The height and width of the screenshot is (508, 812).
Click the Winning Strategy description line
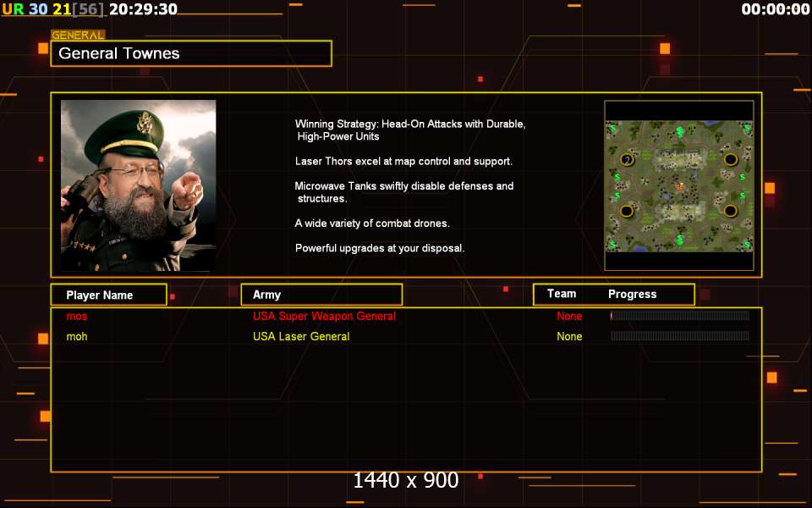point(410,130)
